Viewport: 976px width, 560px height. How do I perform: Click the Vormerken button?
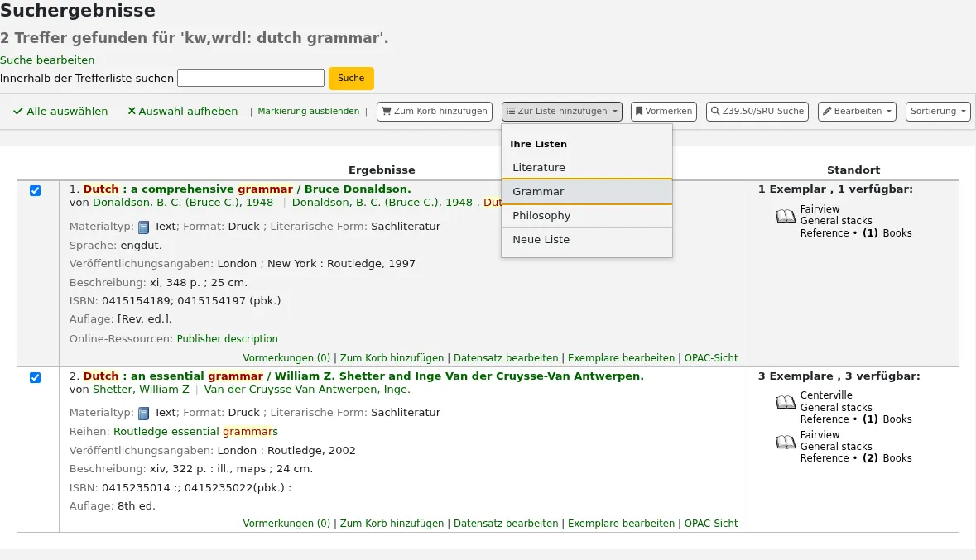(x=664, y=112)
